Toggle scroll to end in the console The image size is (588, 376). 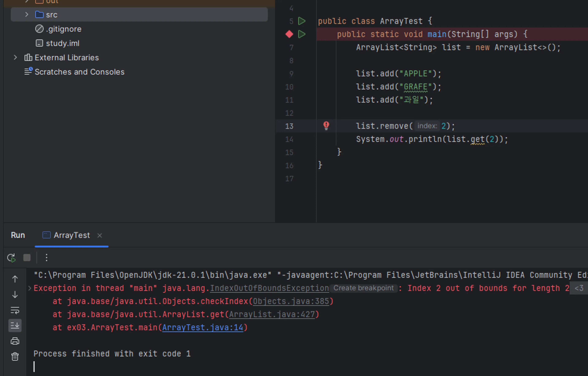click(15, 326)
